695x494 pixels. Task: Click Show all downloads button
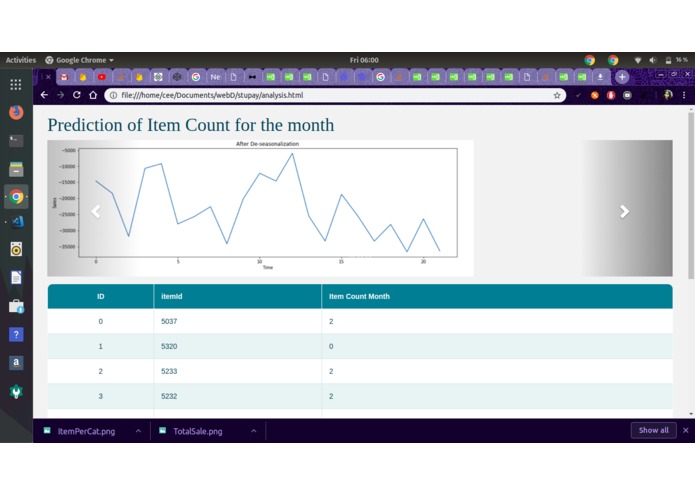pos(653,430)
